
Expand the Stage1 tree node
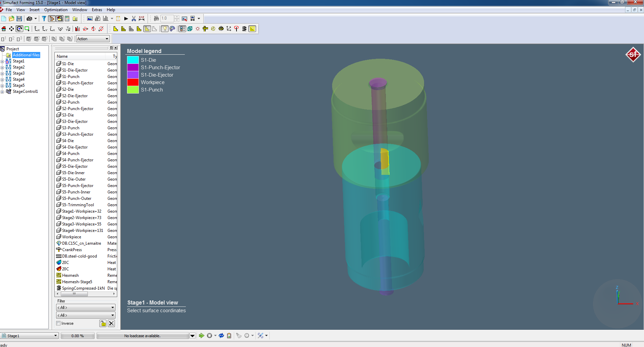pos(2,61)
